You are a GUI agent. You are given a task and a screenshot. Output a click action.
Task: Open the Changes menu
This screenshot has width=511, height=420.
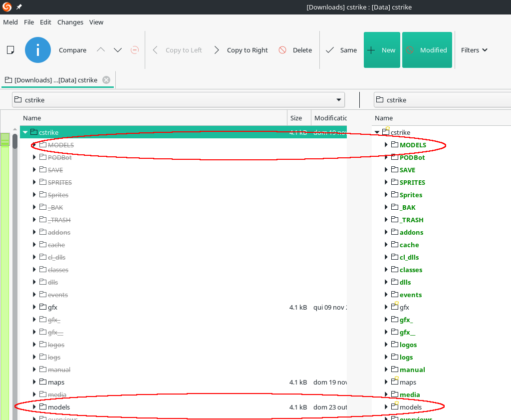coord(70,22)
